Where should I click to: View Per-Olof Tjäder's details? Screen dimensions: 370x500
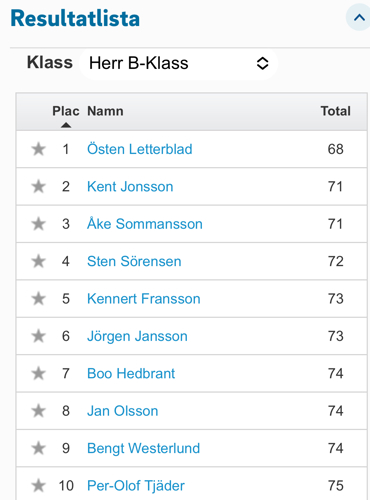[x=136, y=486]
